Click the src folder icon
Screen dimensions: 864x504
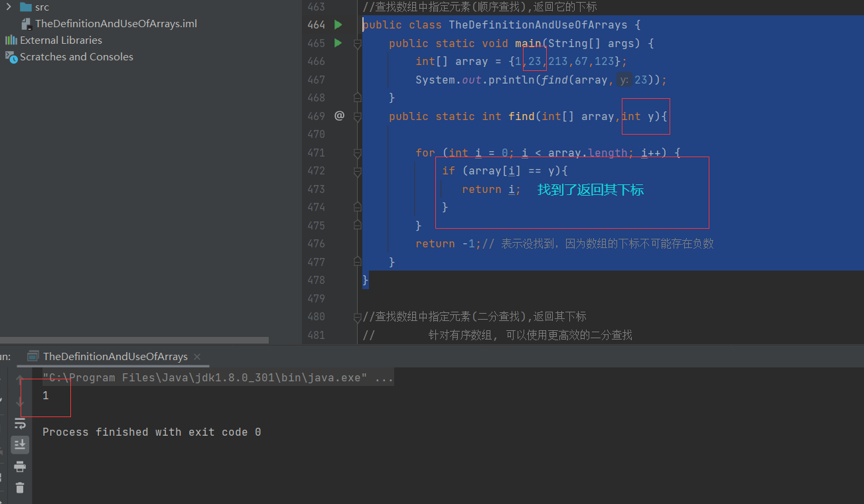26,7
